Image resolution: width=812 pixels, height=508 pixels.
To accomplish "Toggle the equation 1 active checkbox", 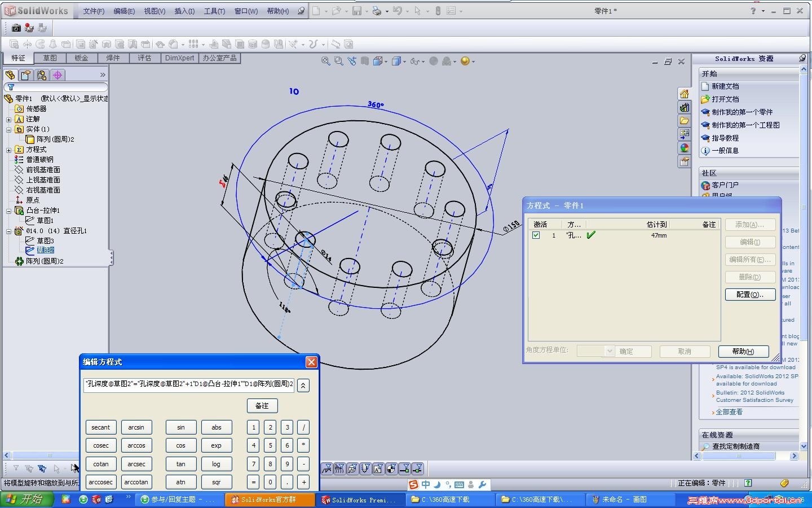I will 536,235.
